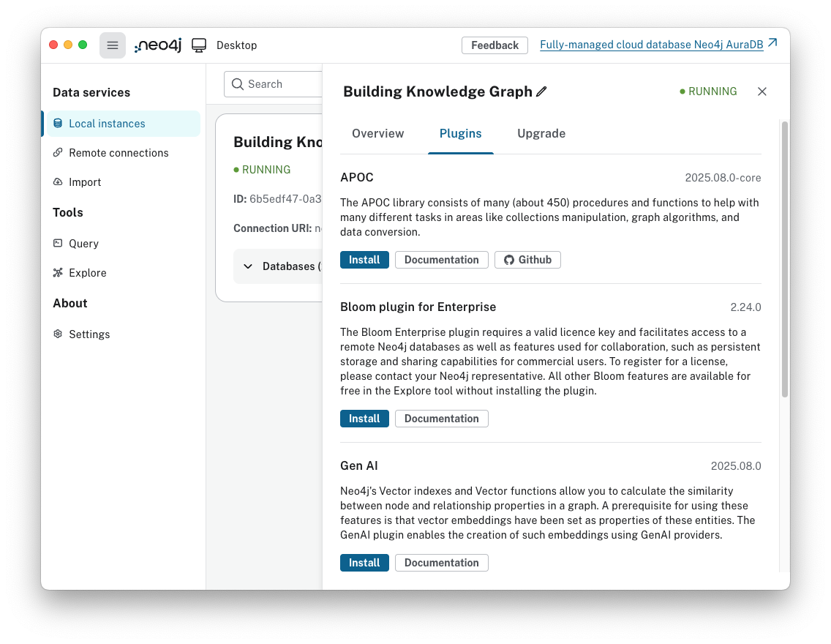
Task: Click the Connection URI label
Action: point(272,228)
